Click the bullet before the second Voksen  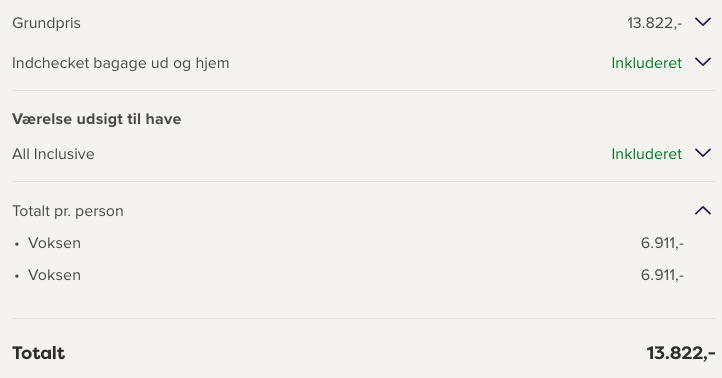17,276
